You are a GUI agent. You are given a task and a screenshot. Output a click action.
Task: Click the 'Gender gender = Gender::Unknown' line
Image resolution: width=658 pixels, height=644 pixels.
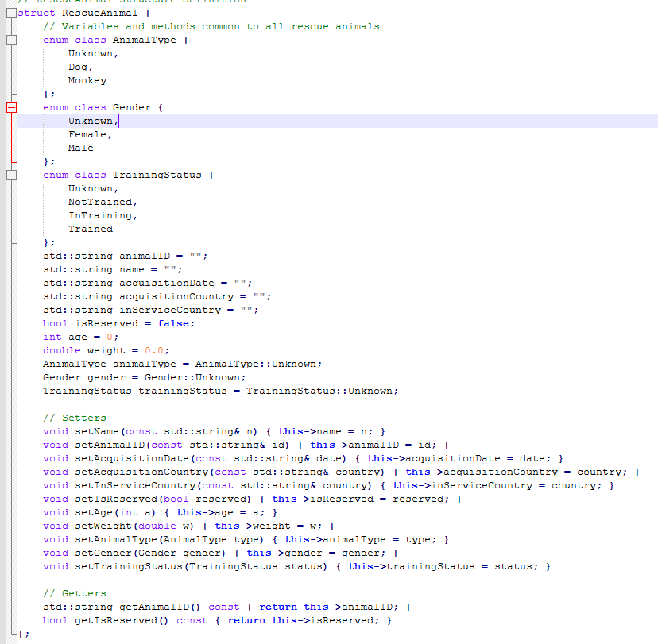(x=144, y=377)
